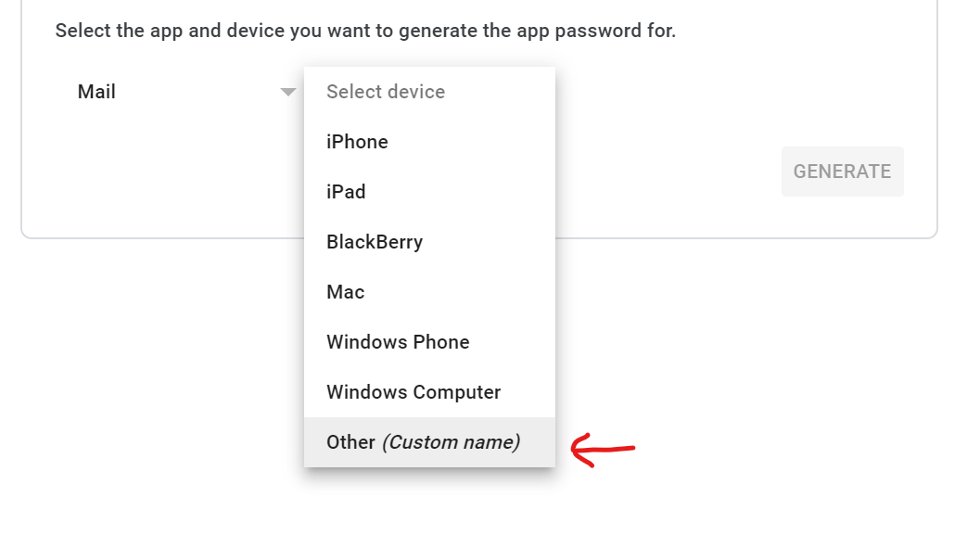The image size is (980, 535).
Task: Click the word 'Other' in the highlighted row
Action: [x=350, y=442]
